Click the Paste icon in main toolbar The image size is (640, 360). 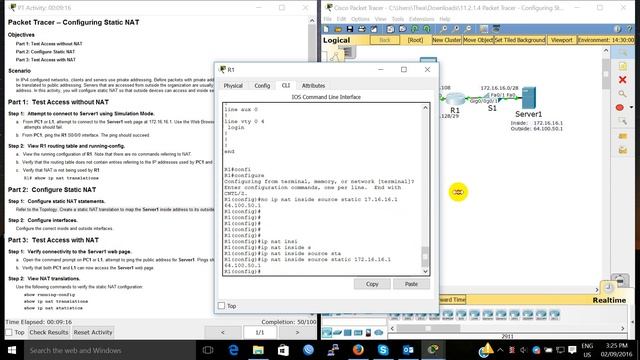click(x=402, y=29)
